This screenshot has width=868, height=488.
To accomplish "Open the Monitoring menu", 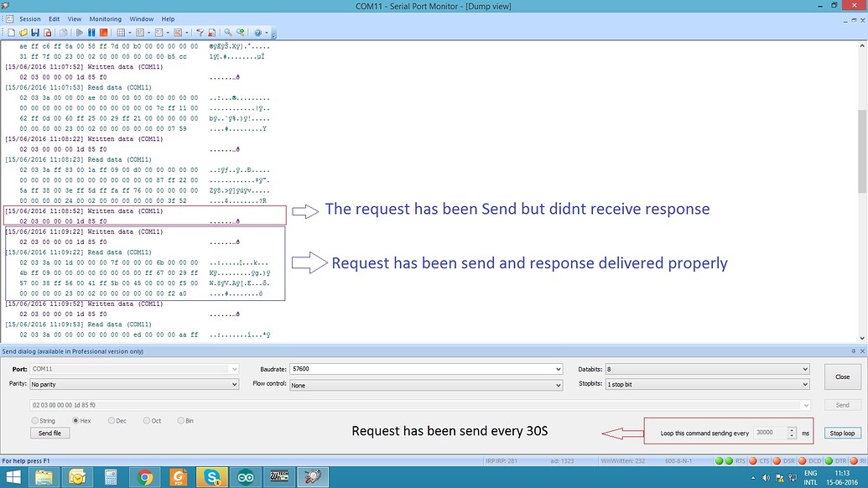I will pyautogui.click(x=105, y=18).
